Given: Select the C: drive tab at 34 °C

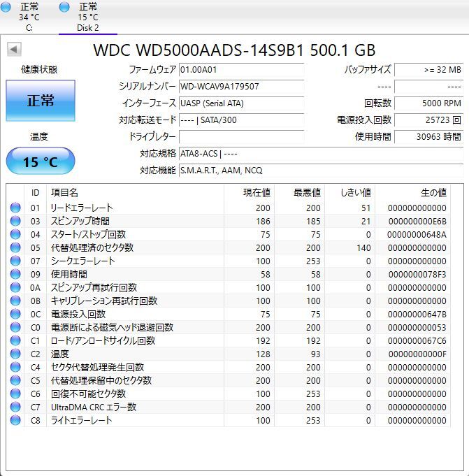Looking at the screenshot, I should (x=29, y=17).
